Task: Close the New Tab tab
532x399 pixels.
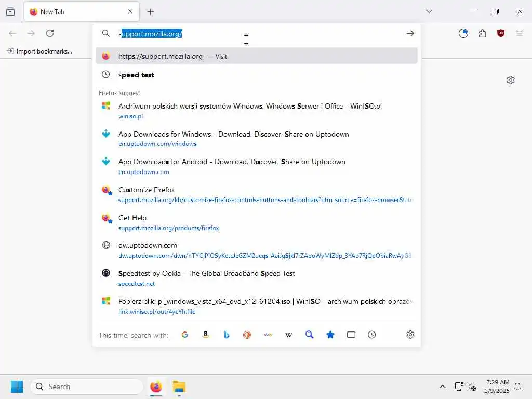Action: 130,11
